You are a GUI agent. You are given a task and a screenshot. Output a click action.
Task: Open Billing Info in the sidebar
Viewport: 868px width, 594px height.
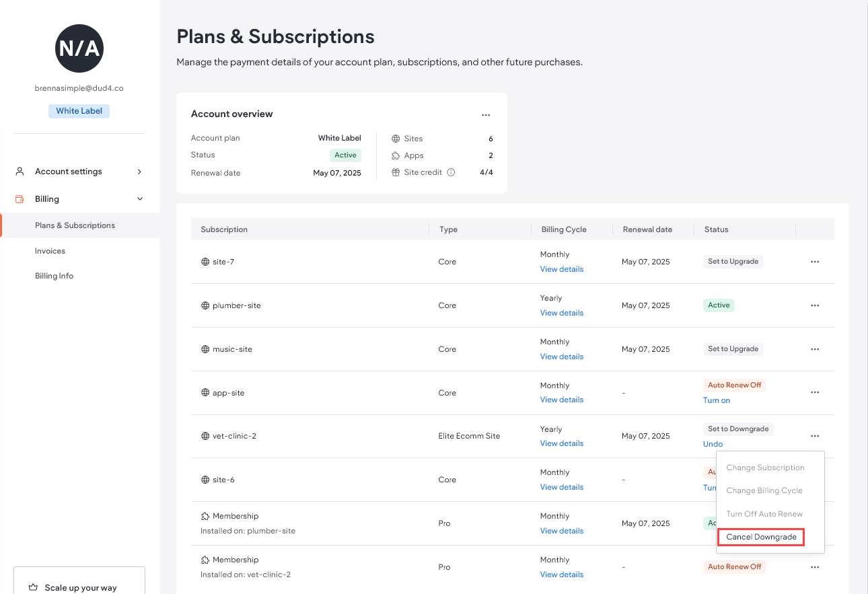(54, 275)
